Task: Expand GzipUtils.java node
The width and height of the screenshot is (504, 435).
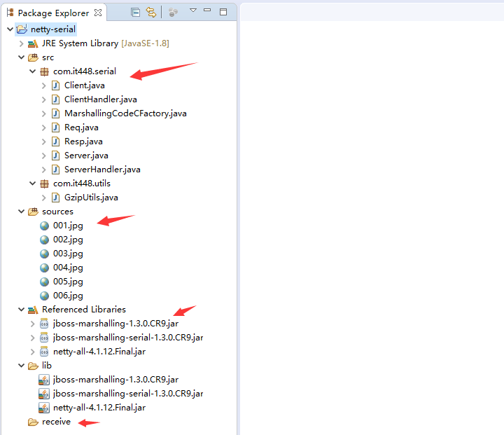Action: point(43,198)
